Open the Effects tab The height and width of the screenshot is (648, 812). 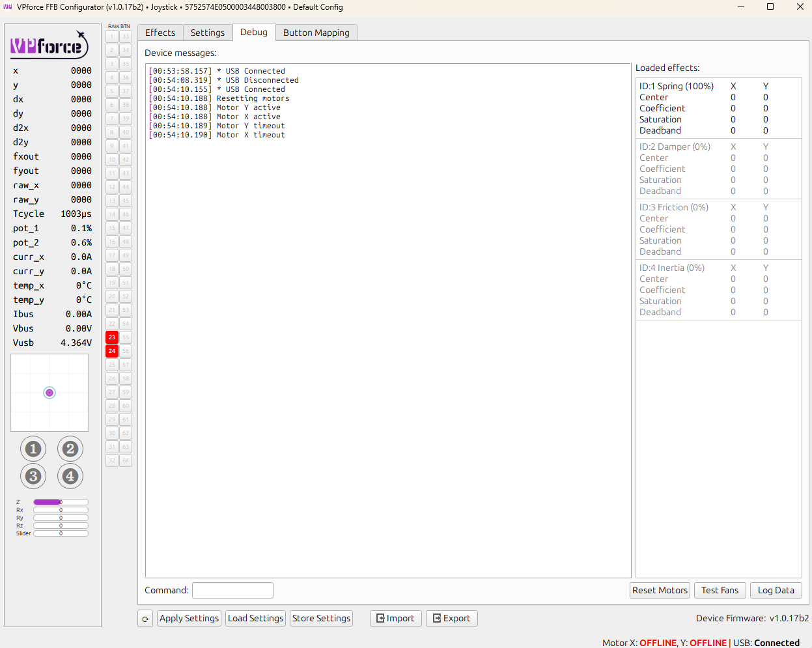(160, 33)
